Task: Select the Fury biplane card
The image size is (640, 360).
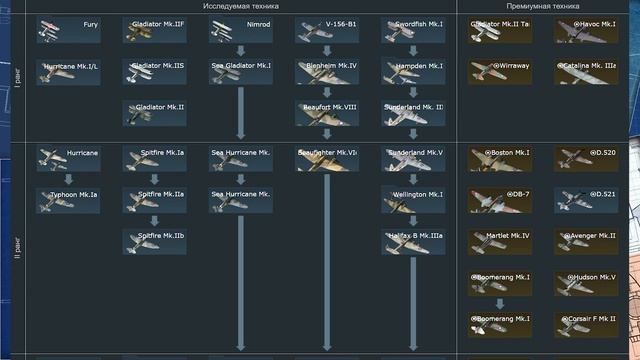Action: pos(69,30)
